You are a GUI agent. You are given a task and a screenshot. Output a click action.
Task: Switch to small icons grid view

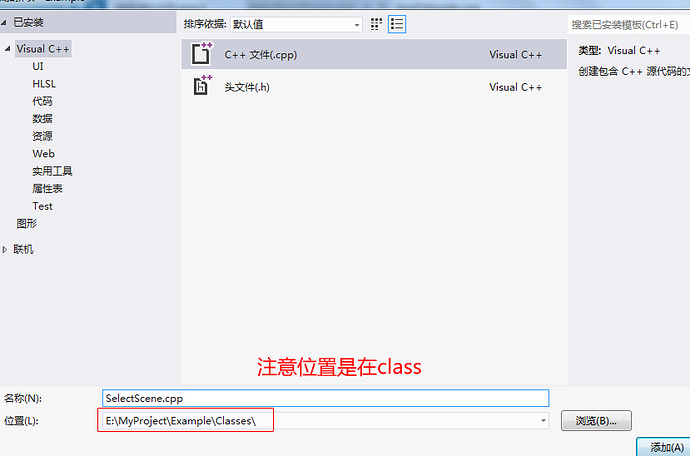click(x=376, y=24)
